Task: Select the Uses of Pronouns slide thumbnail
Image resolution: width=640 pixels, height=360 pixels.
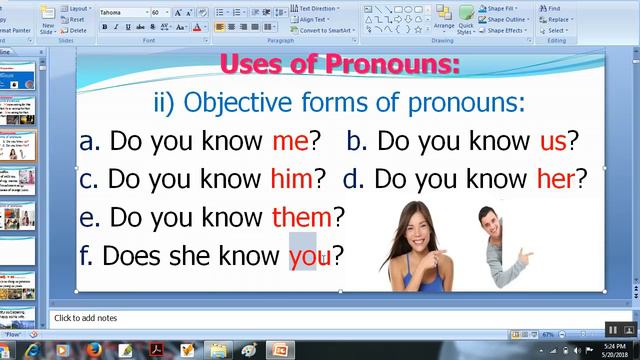Action: (17, 146)
